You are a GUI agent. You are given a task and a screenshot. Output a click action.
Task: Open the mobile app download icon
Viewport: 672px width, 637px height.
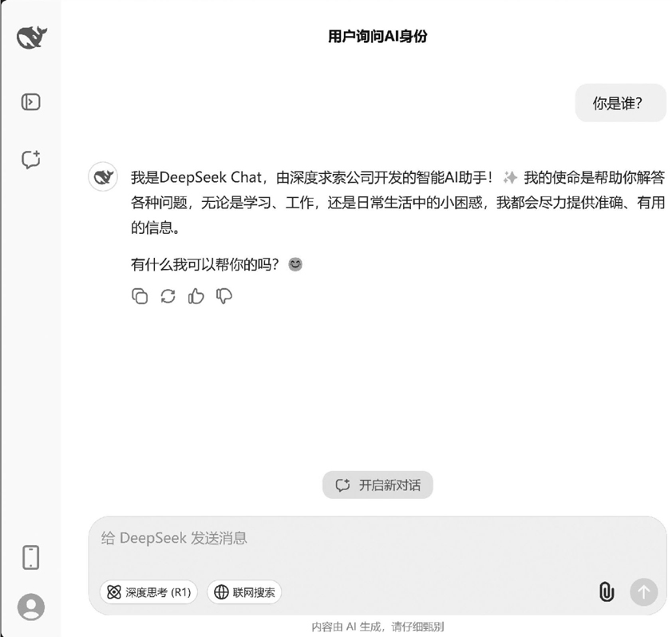[31, 557]
